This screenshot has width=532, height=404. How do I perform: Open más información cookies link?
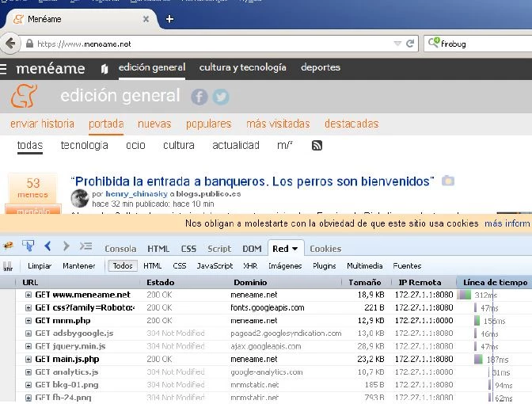coord(508,223)
